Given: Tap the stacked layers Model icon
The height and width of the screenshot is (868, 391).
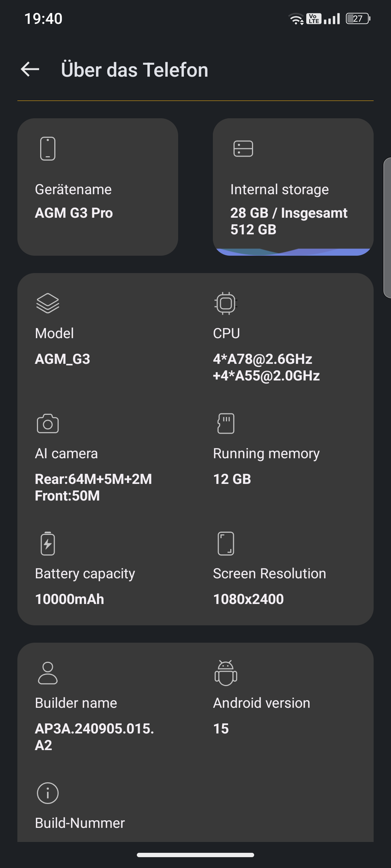Looking at the screenshot, I should 48,303.
